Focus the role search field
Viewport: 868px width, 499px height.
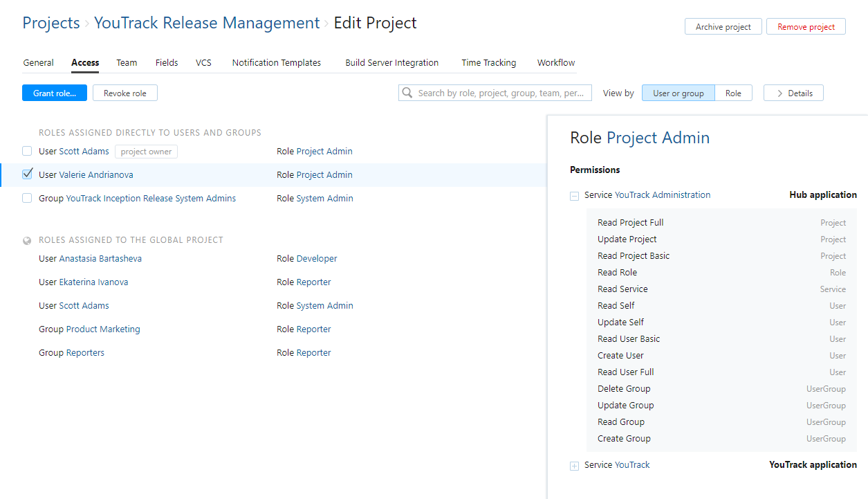click(503, 93)
